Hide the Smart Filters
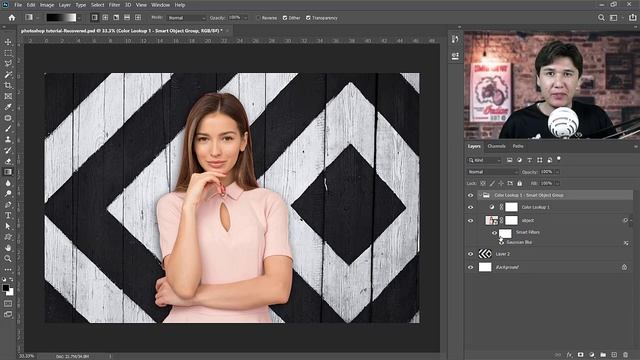The width and height of the screenshot is (640, 360). tap(494, 233)
